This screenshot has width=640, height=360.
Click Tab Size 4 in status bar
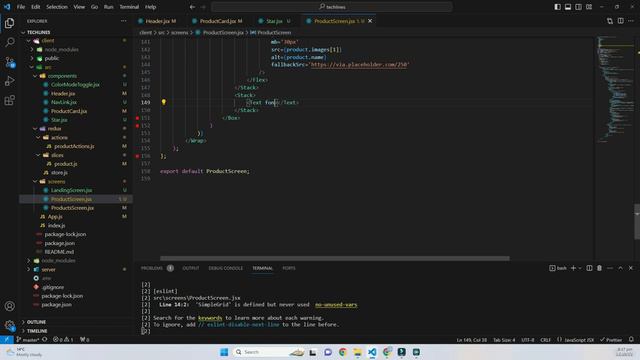coord(504,340)
